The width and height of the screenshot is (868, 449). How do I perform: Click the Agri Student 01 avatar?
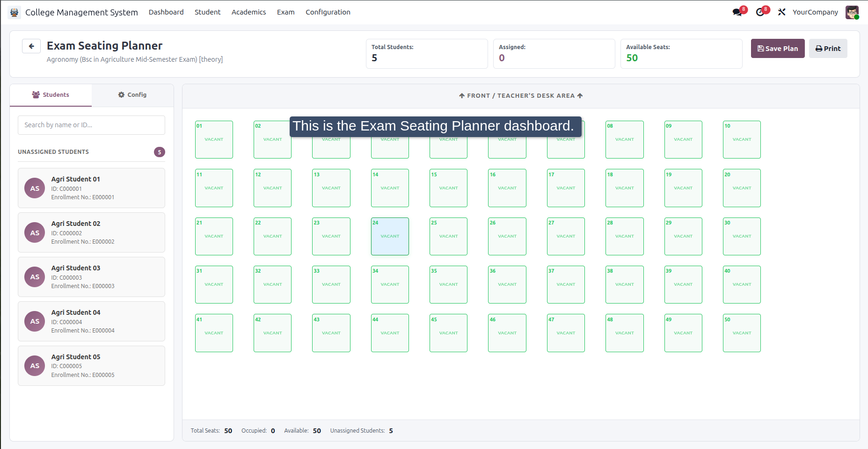point(35,188)
